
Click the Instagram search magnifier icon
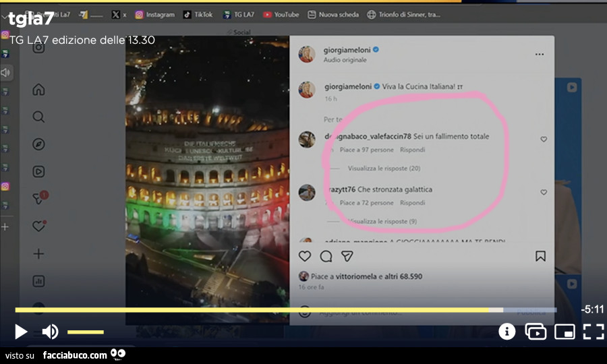click(x=38, y=117)
